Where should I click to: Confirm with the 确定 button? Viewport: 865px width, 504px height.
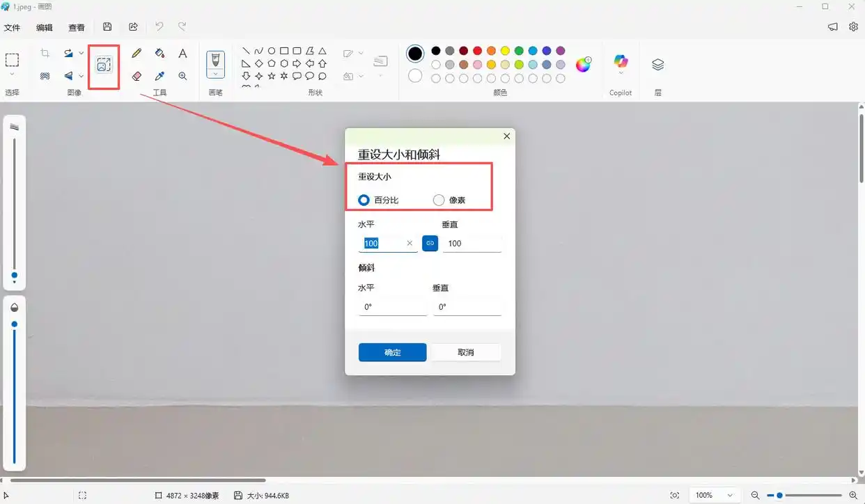click(x=392, y=352)
